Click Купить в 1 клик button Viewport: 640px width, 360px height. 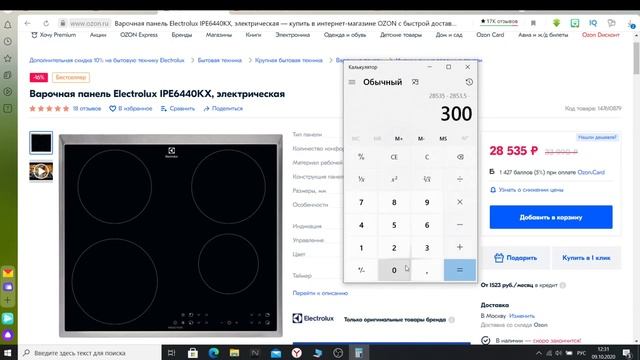click(586, 258)
